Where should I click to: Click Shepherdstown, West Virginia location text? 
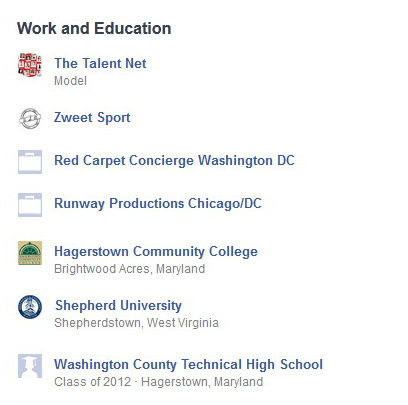coord(137,323)
